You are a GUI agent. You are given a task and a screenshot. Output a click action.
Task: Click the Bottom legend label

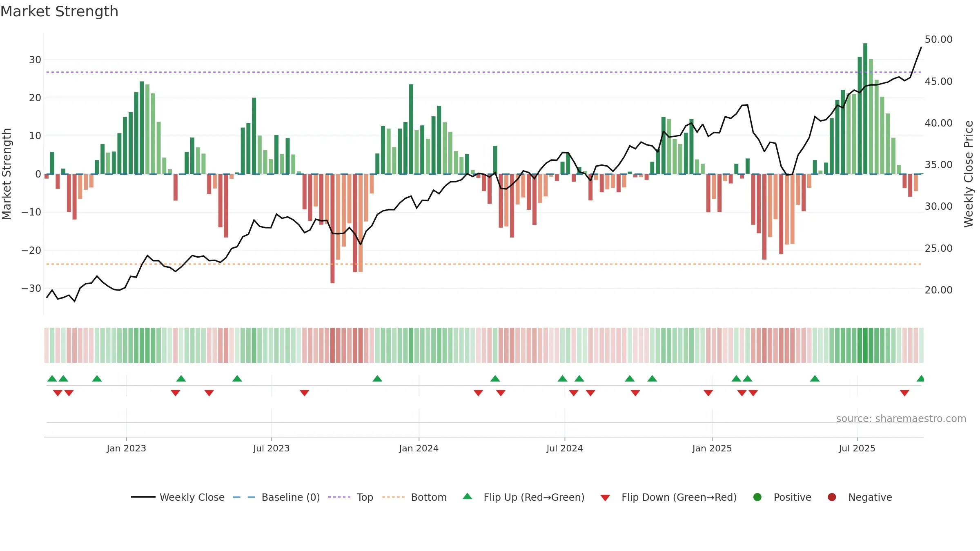[429, 497]
